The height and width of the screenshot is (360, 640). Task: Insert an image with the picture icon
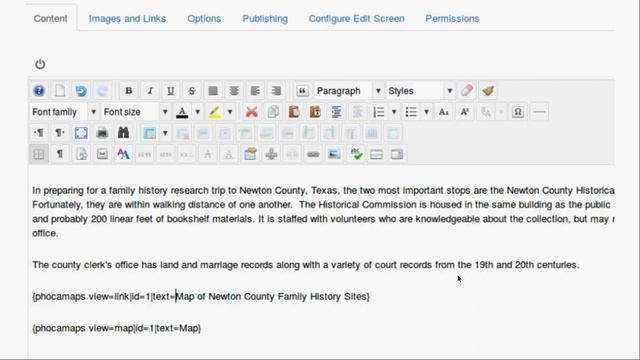tap(334, 154)
